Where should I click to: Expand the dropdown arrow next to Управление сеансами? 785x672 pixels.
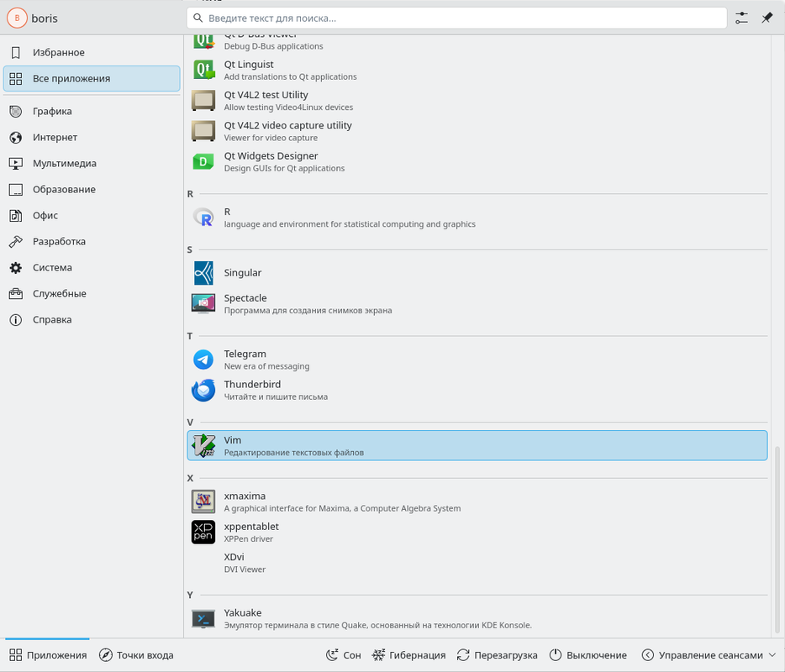pyautogui.click(x=772, y=655)
